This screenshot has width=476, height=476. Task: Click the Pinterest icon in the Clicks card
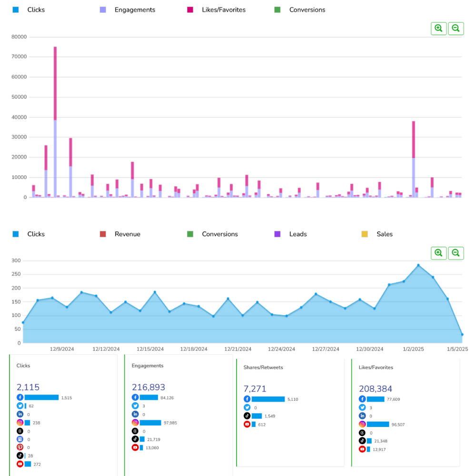(x=20, y=447)
